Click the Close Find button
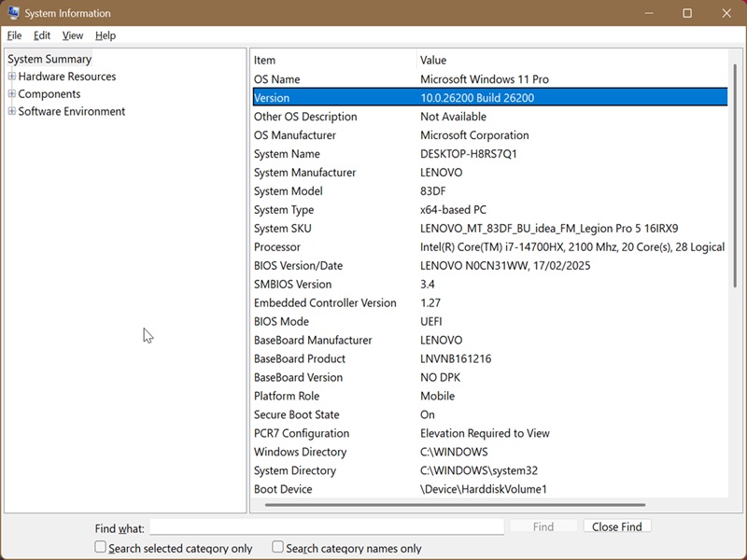This screenshot has height=560, width=747. [x=617, y=526]
